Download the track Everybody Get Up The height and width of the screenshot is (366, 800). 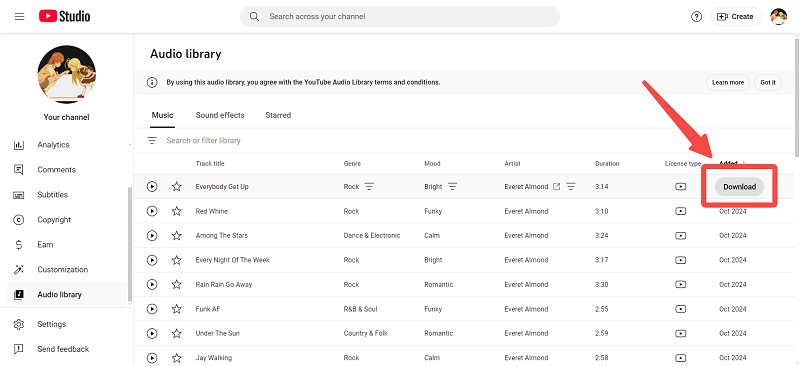(x=739, y=187)
